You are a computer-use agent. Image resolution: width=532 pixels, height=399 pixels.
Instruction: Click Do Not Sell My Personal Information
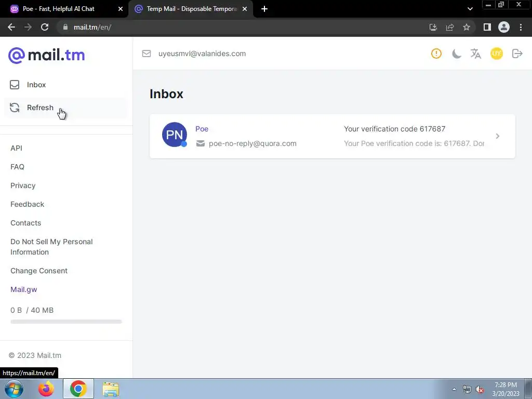(x=51, y=247)
